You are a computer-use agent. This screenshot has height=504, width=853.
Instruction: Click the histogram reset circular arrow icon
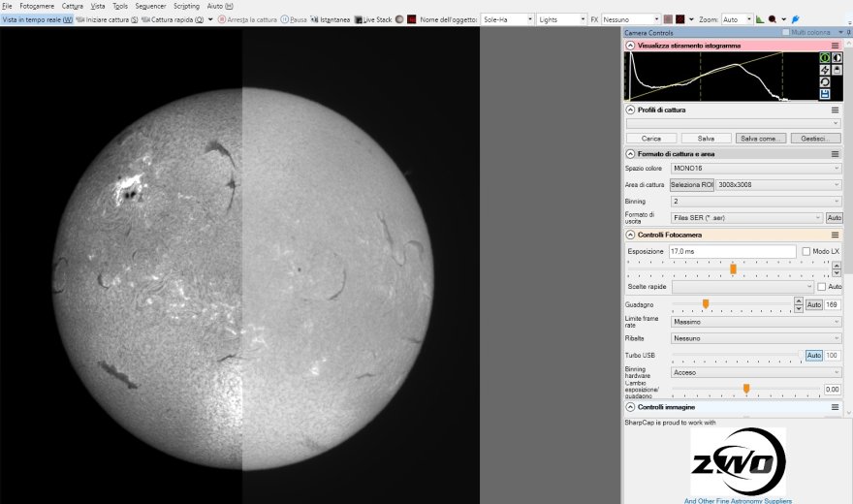pyautogui.click(x=825, y=82)
